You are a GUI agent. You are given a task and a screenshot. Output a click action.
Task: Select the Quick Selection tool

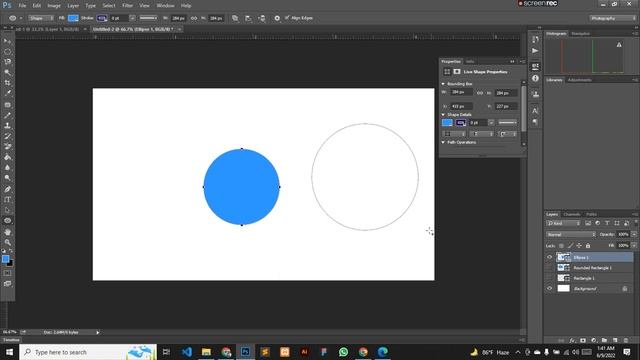pos(7,73)
